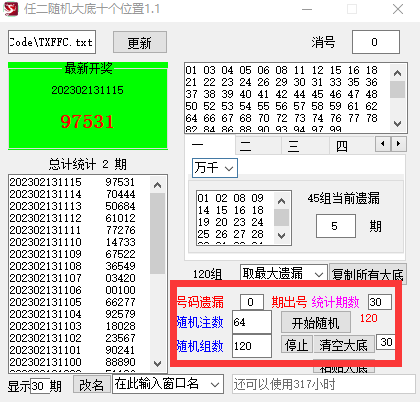Click the 随机注数 field showing 64
Viewport: 420px width, 402px height.
click(x=252, y=322)
